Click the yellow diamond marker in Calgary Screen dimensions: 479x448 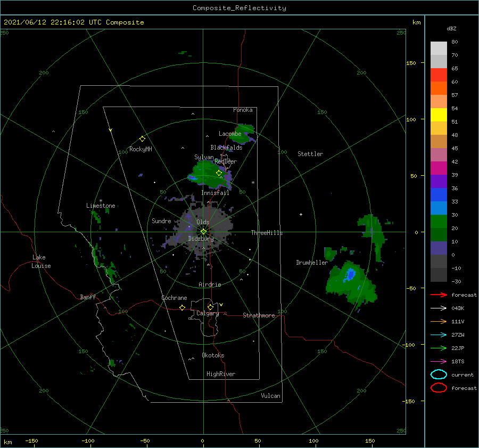[x=210, y=307]
